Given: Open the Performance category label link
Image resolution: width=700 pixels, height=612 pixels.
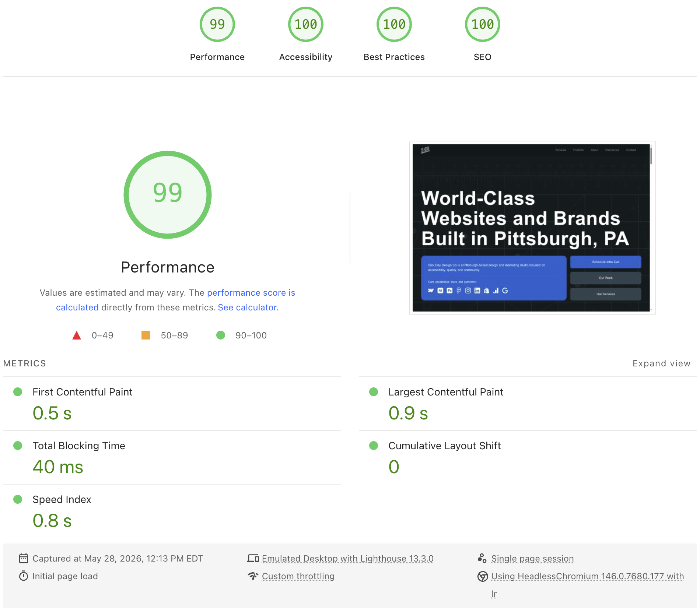Looking at the screenshot, I should click(217, 57).
